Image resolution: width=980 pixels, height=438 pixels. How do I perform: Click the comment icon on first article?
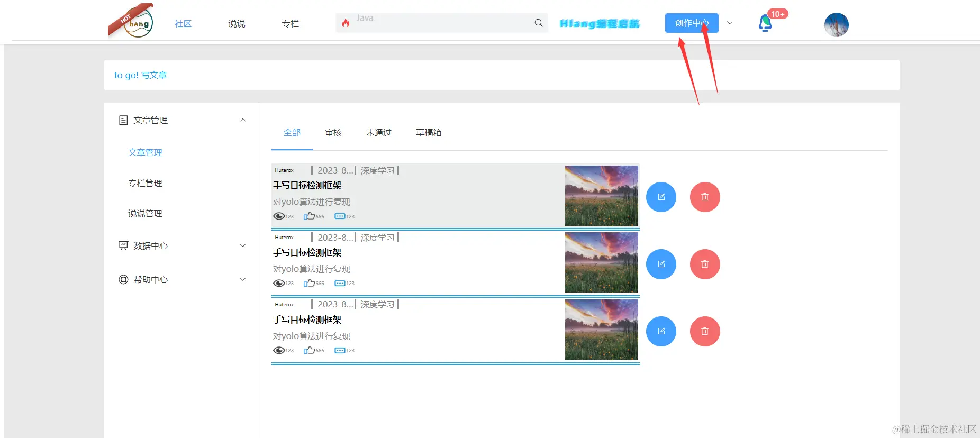pyautogui.click(x=340, y=216)
